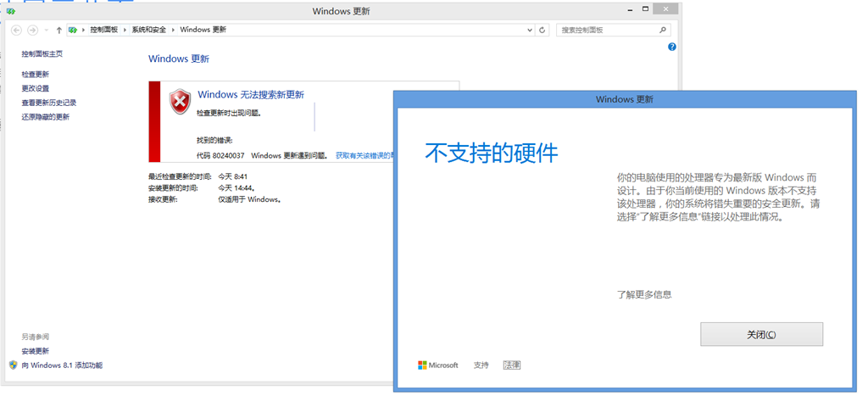Click 安装更新的时间 今天 14:44 value
The image size is (868, 396).
click(x=236, y=188)
